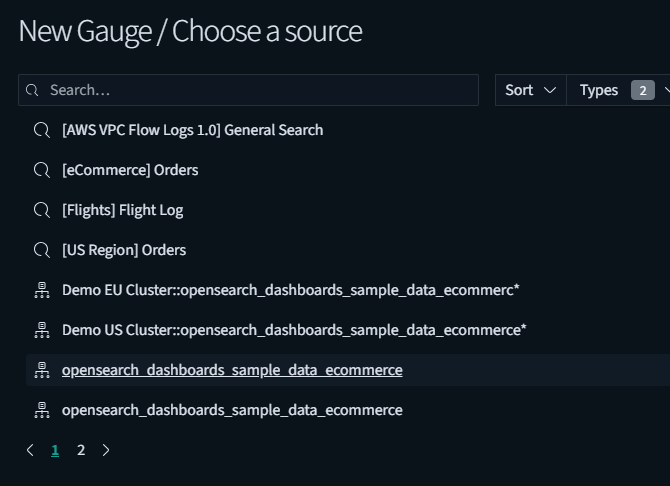Click the magnifier icon inside the search box
The width and height of the screenshot is (670, 486).
click(33, 90)
